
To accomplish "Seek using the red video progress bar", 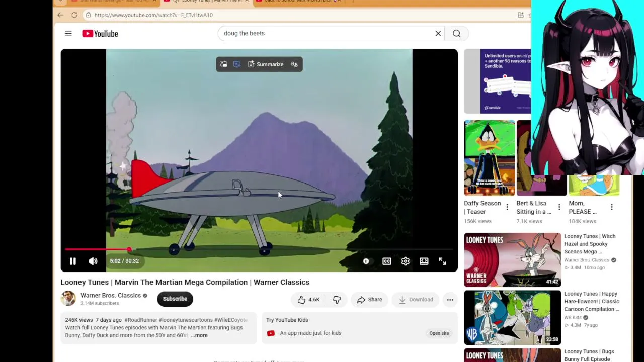I will click(259, 249).
